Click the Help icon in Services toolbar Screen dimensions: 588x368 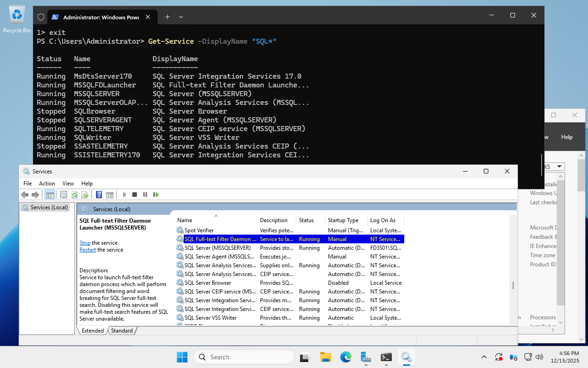click(x=98, y=194)
